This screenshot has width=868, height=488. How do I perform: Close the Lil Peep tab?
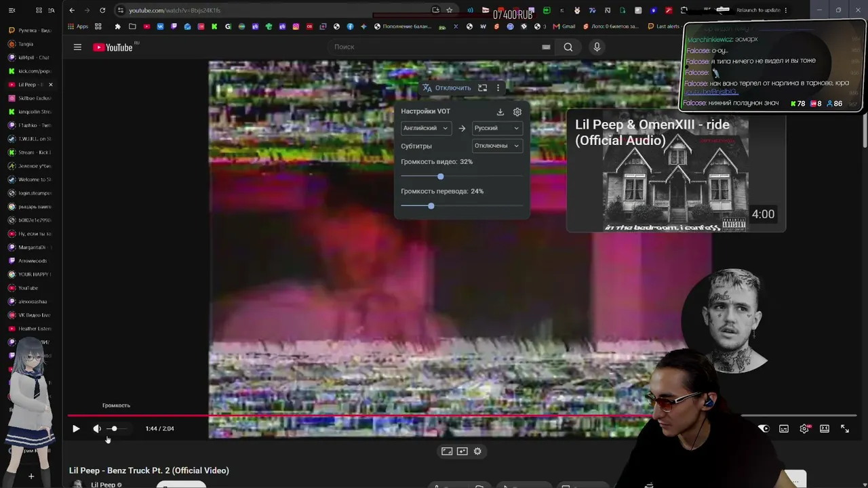[x=50, y=85]
